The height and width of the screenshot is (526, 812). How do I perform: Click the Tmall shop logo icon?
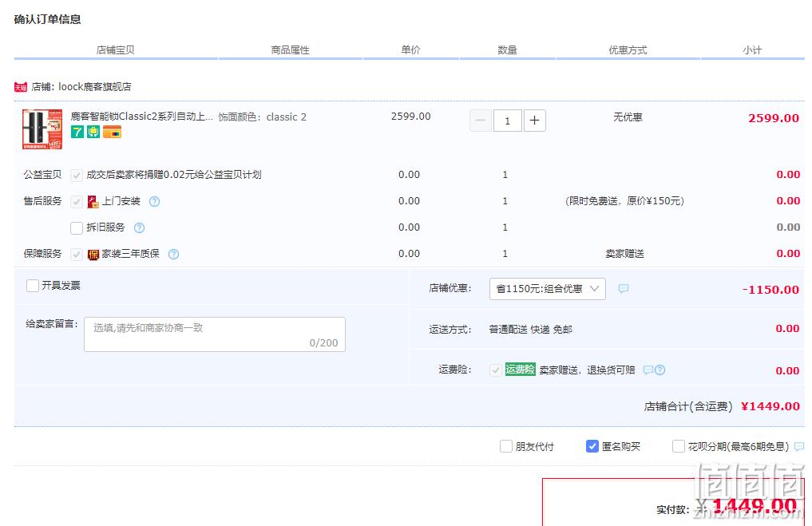tap(20, 87)
